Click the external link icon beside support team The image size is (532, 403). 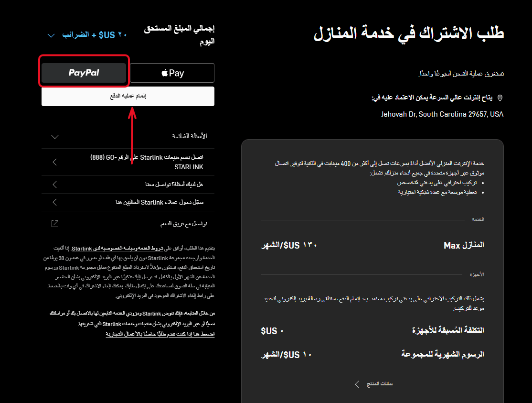(x=55, y=224)
